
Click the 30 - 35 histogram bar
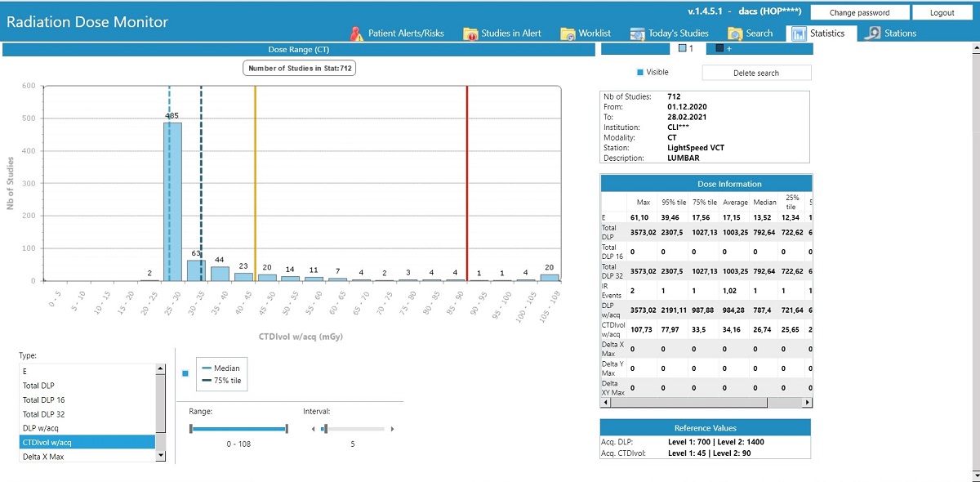coord(196,270)
